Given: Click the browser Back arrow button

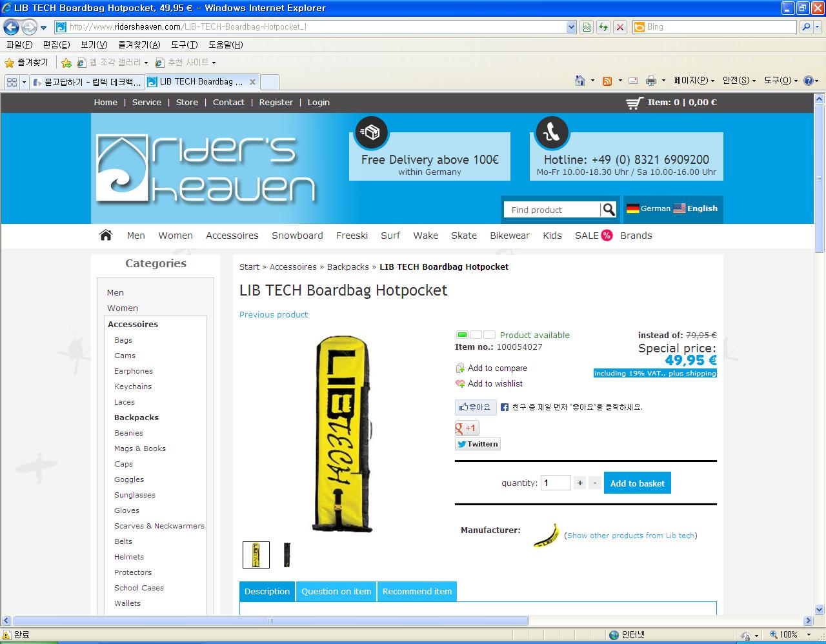Looking at the screenshot, I should tap(12, 27).
